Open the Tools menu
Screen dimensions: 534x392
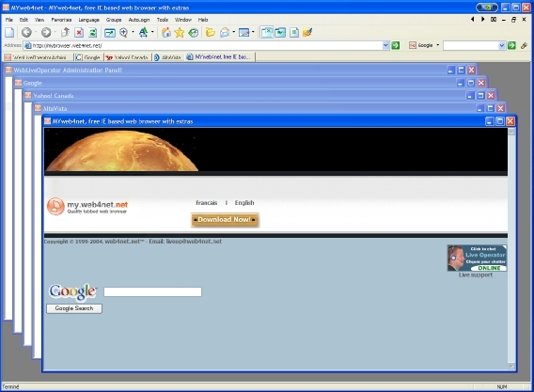(163, 20)
